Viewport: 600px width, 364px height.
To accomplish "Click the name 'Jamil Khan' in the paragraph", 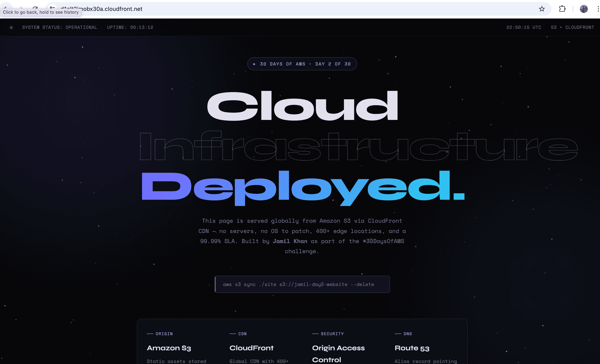I will tap(290, 241).
